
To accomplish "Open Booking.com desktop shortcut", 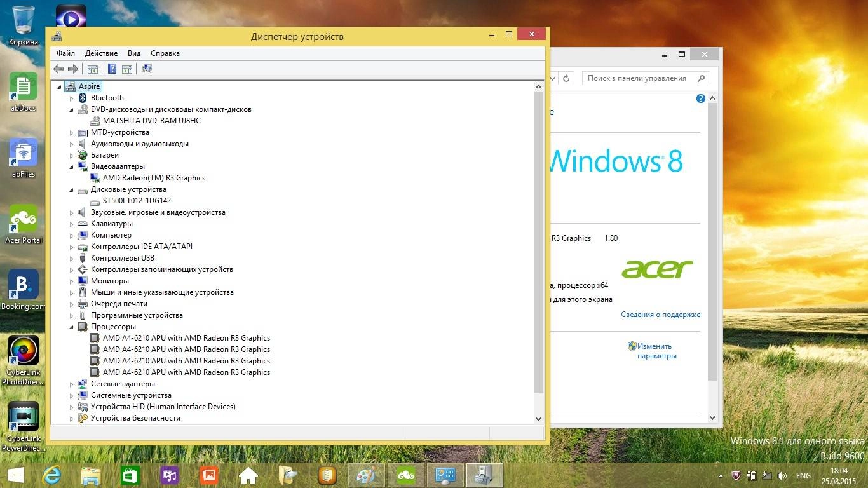I will coord(23,290).
